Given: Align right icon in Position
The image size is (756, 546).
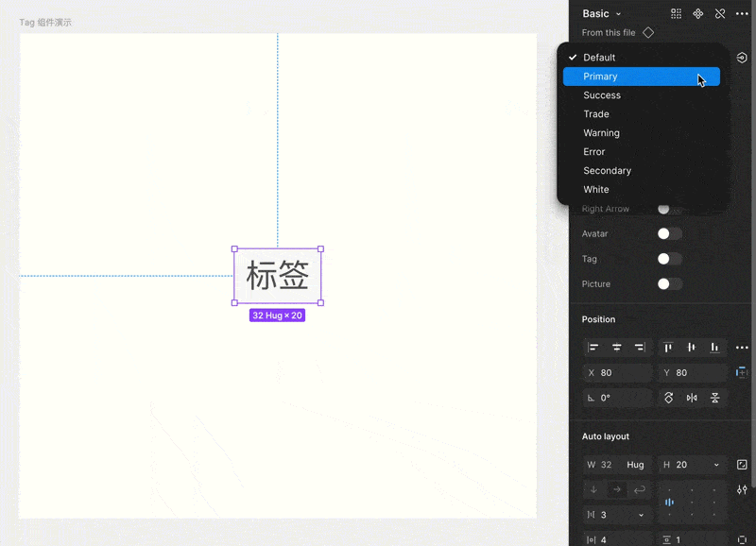Looking at the screenshot, I should point(640,348).
